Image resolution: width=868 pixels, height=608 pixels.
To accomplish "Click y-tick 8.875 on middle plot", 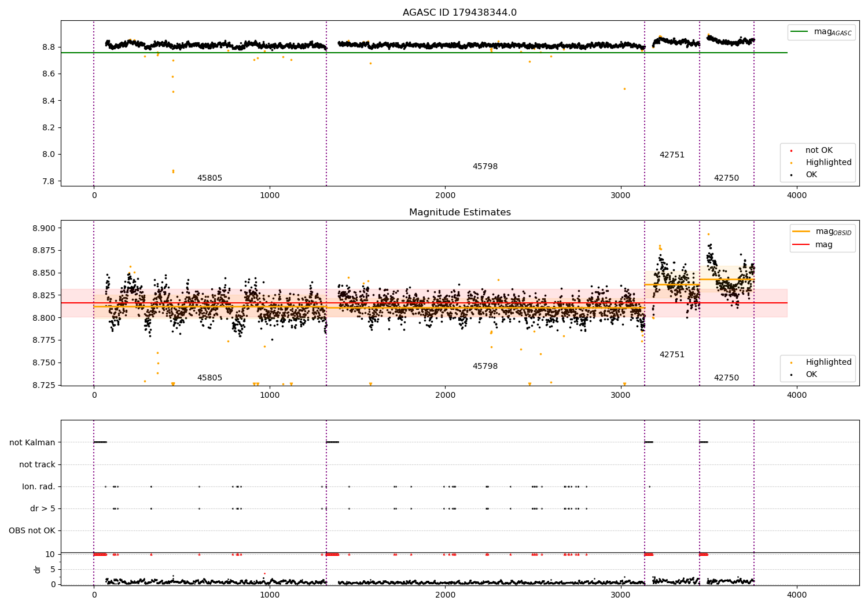I will [45, 251].
